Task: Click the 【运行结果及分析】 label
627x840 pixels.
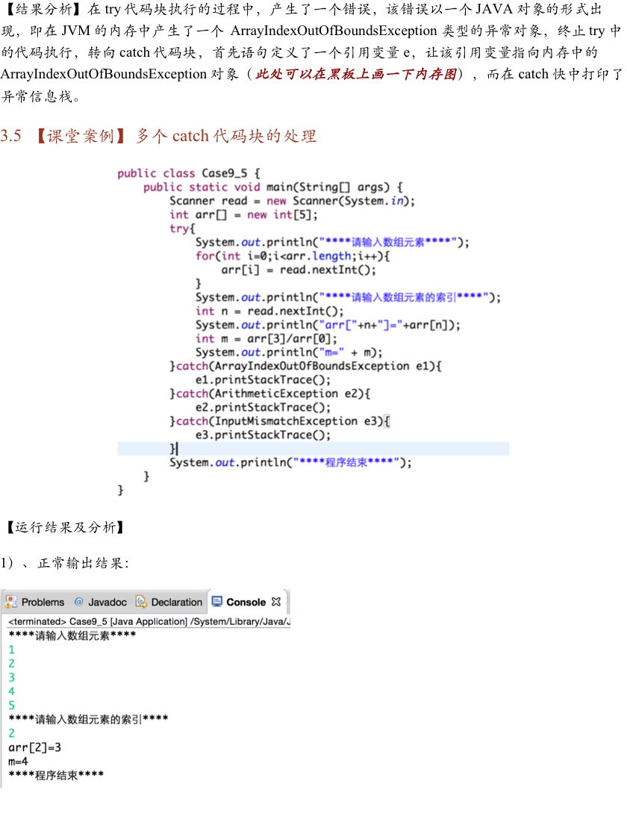Action: point(65,528)
